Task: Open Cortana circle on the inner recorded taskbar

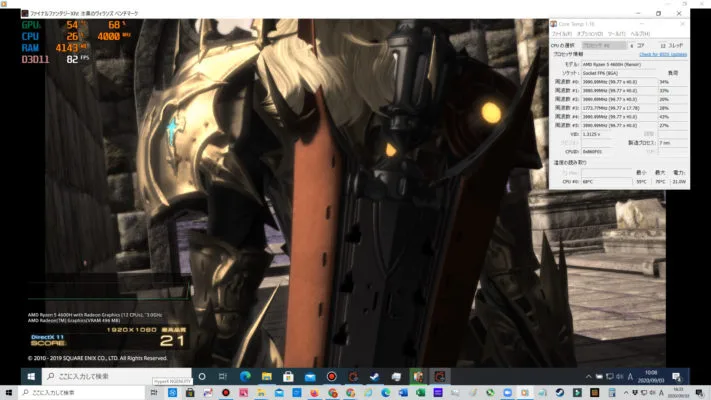Action: click(202, 376)
